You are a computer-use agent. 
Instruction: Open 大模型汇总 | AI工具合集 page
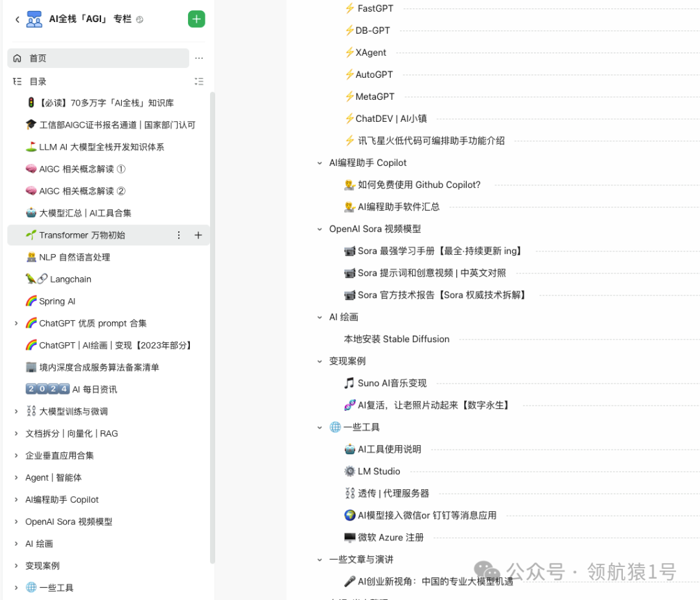(x=86, y=213)
